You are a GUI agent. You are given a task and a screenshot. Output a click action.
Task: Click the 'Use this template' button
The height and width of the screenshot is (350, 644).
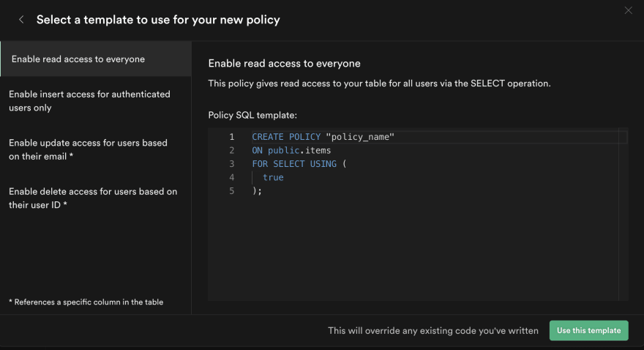coord(588,330)
